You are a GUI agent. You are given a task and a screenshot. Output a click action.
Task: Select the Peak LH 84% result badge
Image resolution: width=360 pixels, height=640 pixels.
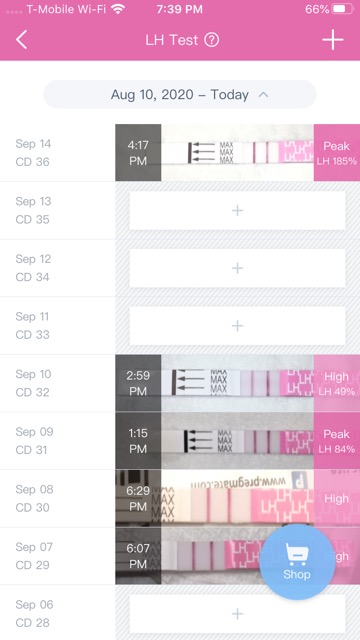coord(337,441)
